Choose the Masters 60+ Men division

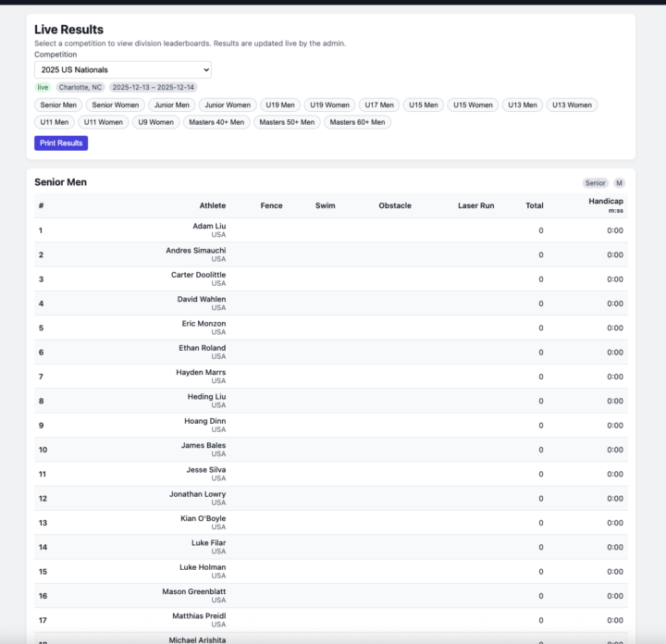coord(357,121)
